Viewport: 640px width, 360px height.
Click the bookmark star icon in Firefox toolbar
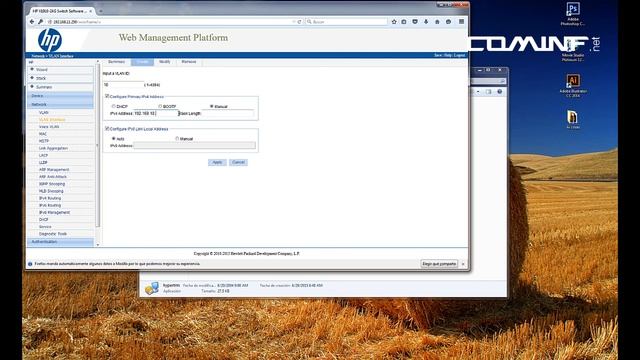point(394,22)
